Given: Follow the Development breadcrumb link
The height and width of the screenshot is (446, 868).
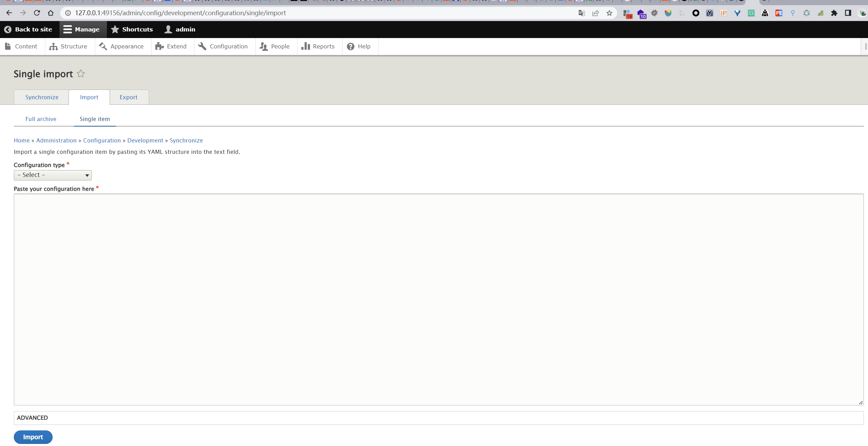Looking at the screenshot, I should [145, 140].
